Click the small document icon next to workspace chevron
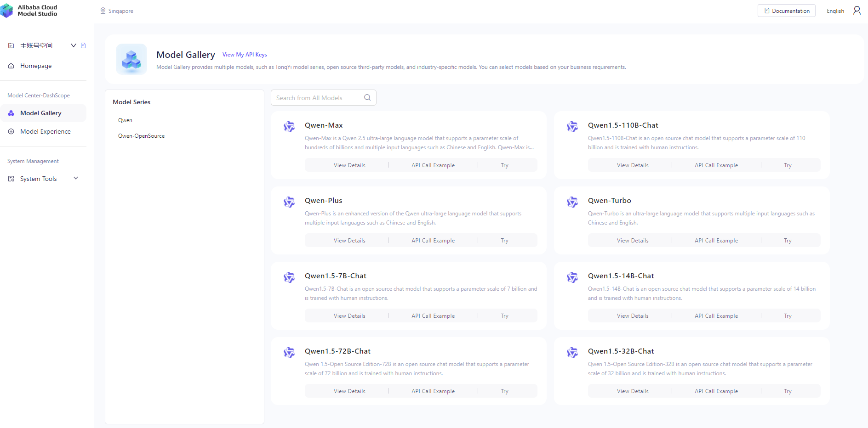Viewport: 868px width, 428px height. 83,45
